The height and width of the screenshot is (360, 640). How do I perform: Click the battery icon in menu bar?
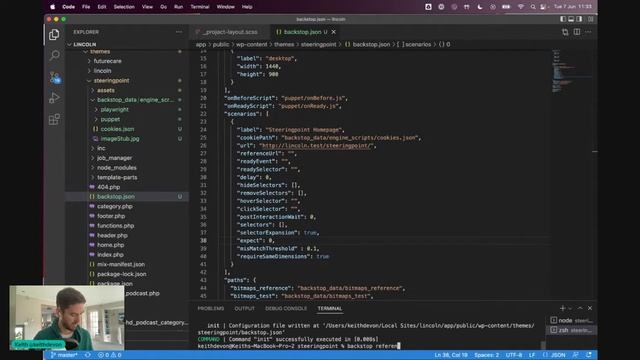(506, 7)
